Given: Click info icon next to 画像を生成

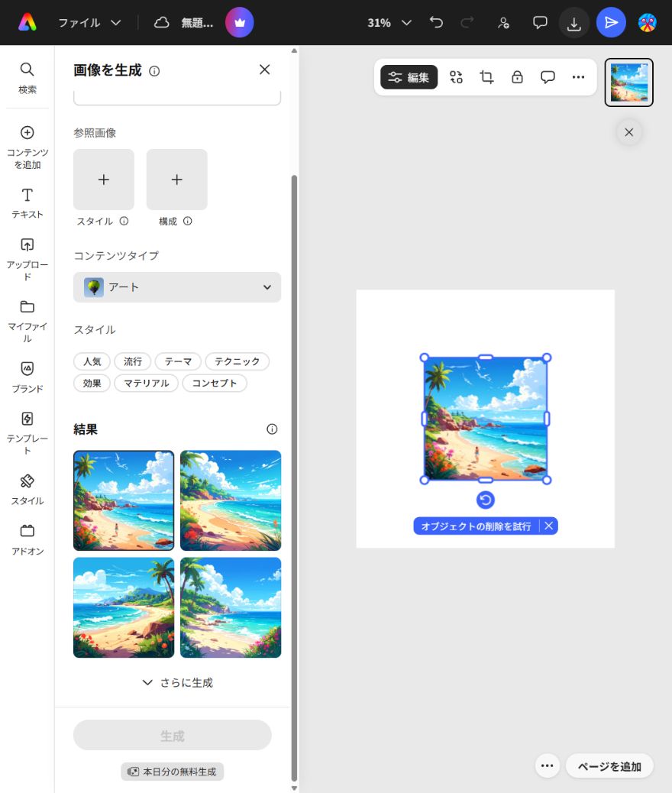Looking at the screenshot, I should (155, 71).
